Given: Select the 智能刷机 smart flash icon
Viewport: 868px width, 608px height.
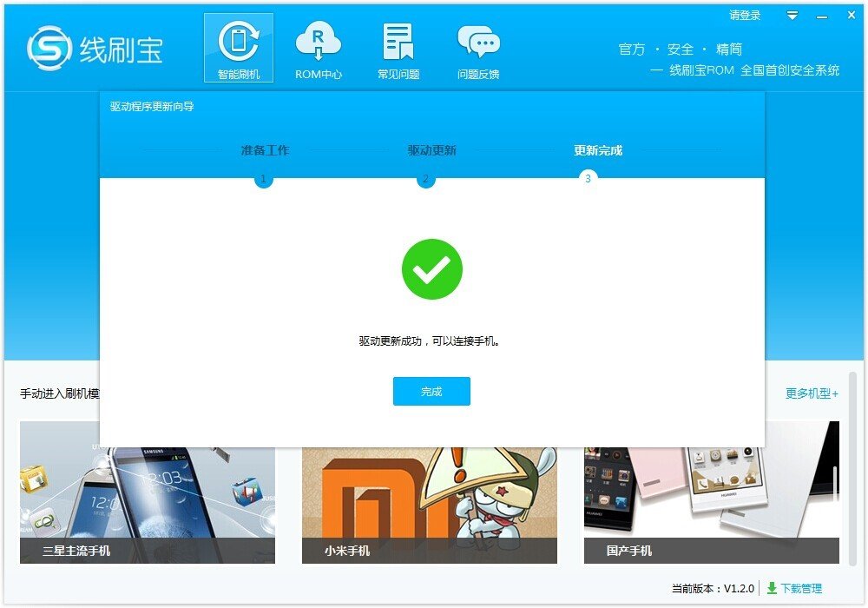Looking at the screenshot, I should point(239,45).
